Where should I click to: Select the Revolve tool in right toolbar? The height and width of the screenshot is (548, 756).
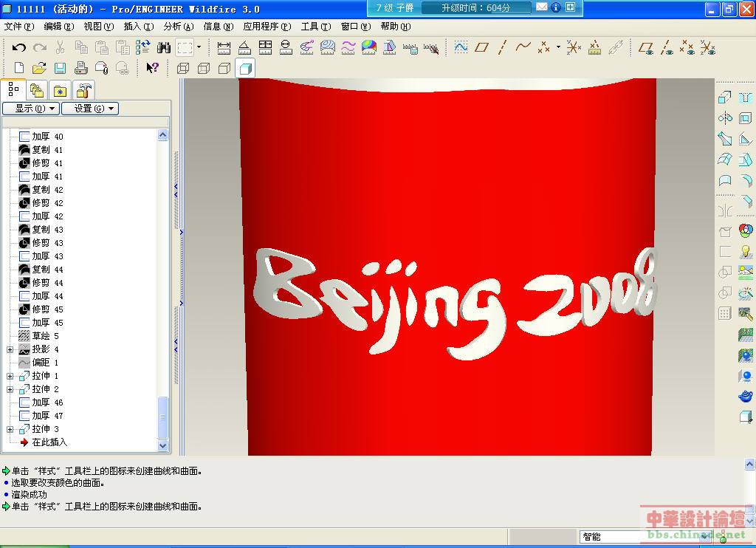[x=725, y=118]
